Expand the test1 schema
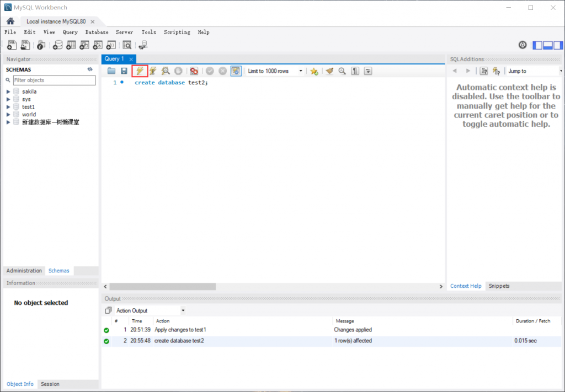 (8, 106)
